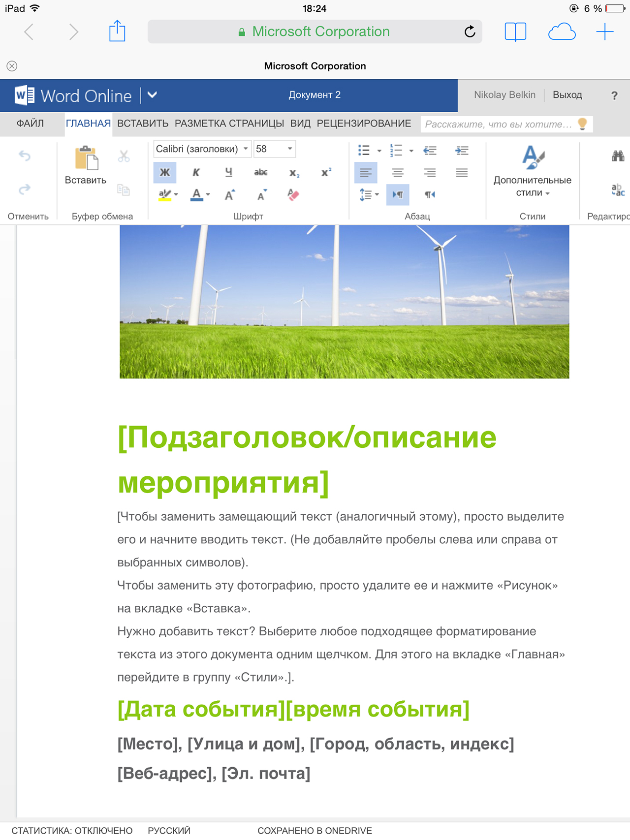Apply subscript formatting
The width and height of the screenshot is (630, 840).
coord(294,172)
